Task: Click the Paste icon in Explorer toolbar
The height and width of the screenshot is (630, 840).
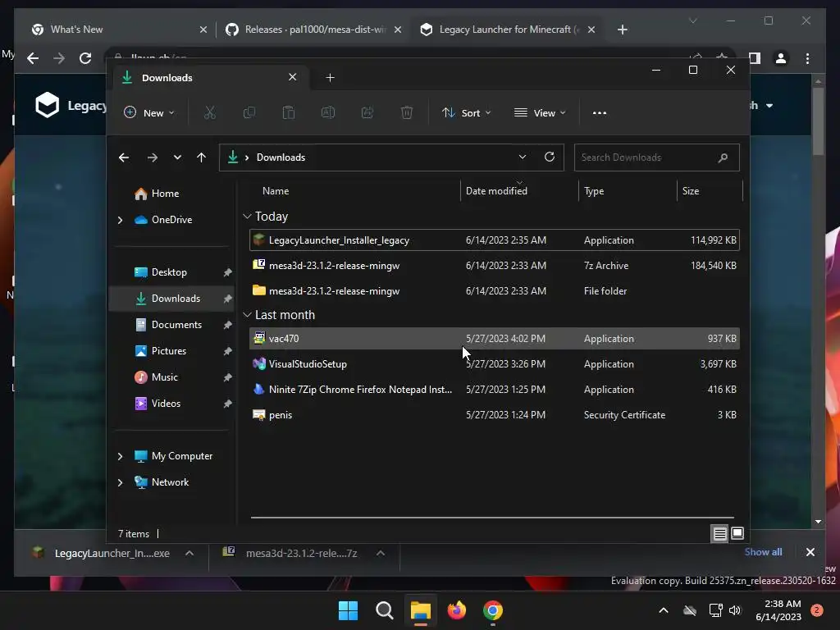Action: (x=289, y=112)
